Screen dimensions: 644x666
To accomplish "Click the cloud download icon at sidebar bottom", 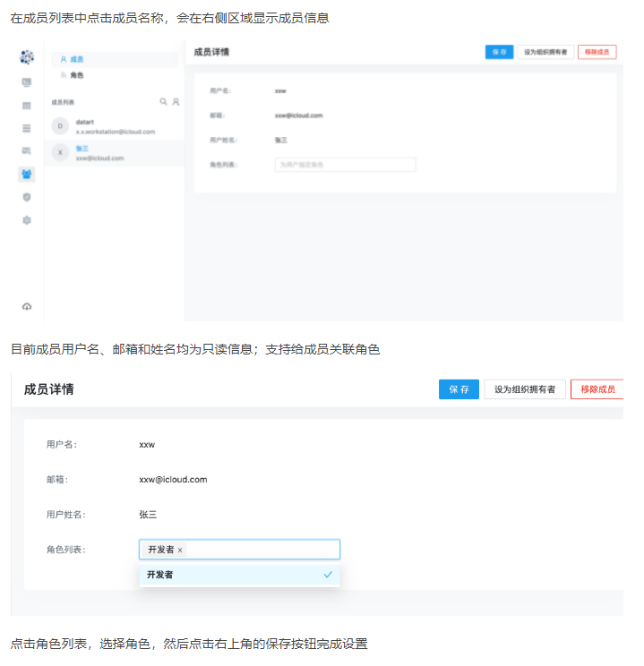I will (27, 306).
